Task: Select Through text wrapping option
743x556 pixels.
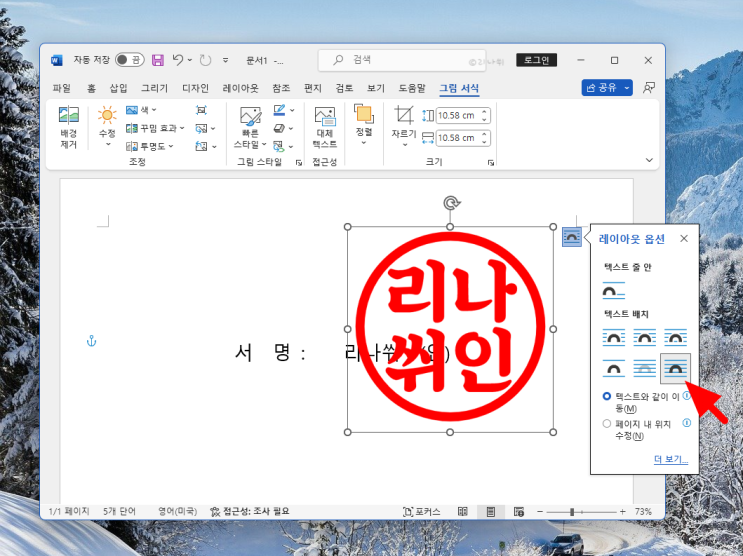Action: pos(675,337)
